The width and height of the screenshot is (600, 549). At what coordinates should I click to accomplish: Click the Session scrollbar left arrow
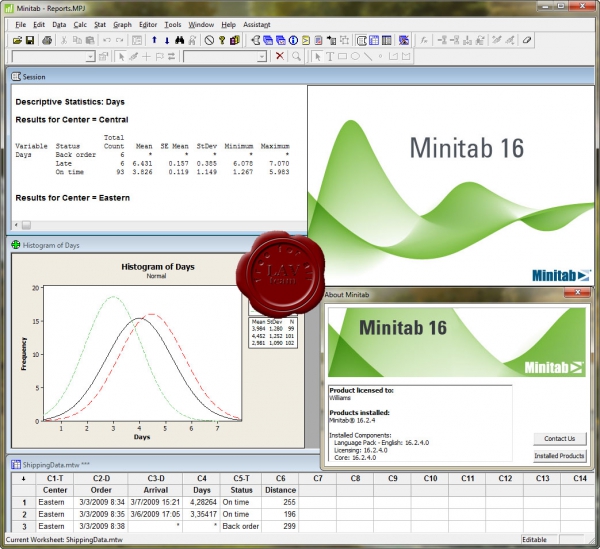pos(16,225)
